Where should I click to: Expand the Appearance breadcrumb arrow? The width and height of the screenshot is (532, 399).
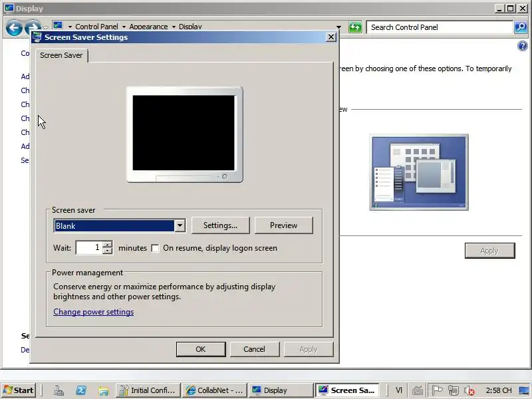[x=124, y=27]
